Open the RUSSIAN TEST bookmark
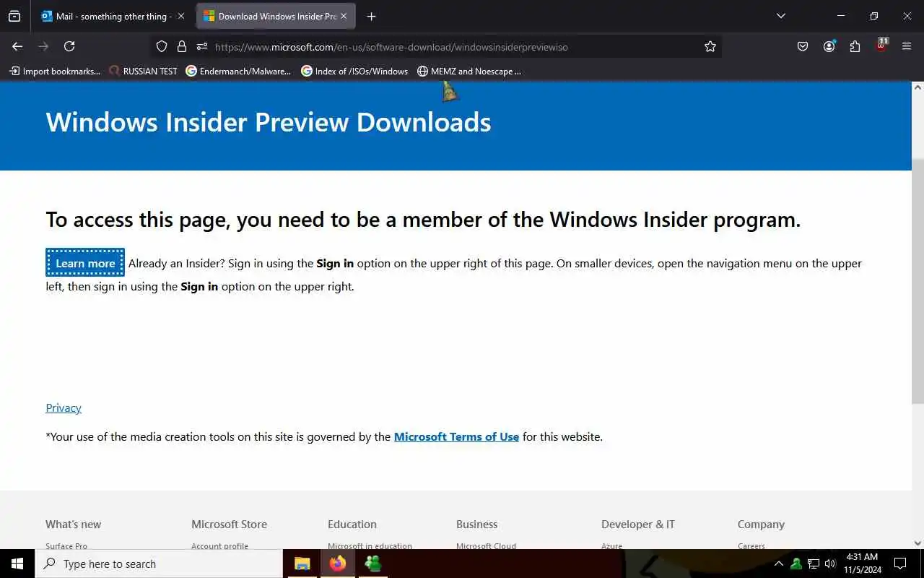 (143, 71)
